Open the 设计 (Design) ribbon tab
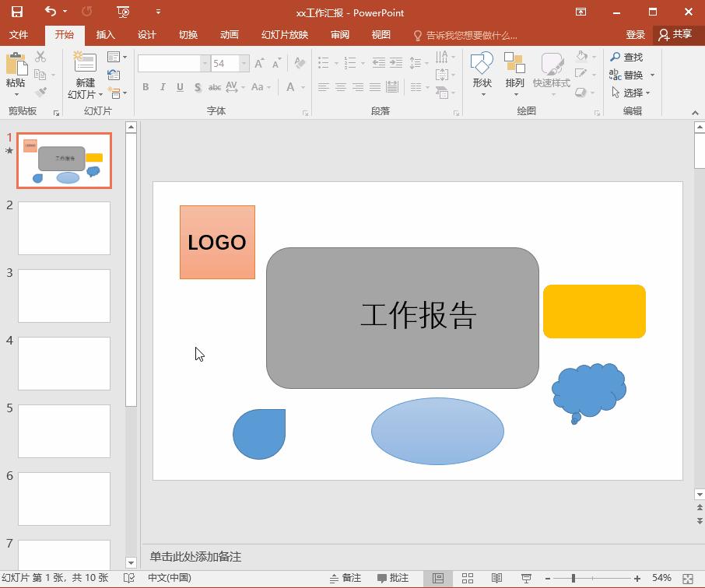This screenshot has height=588, width=705. (147, 34)
